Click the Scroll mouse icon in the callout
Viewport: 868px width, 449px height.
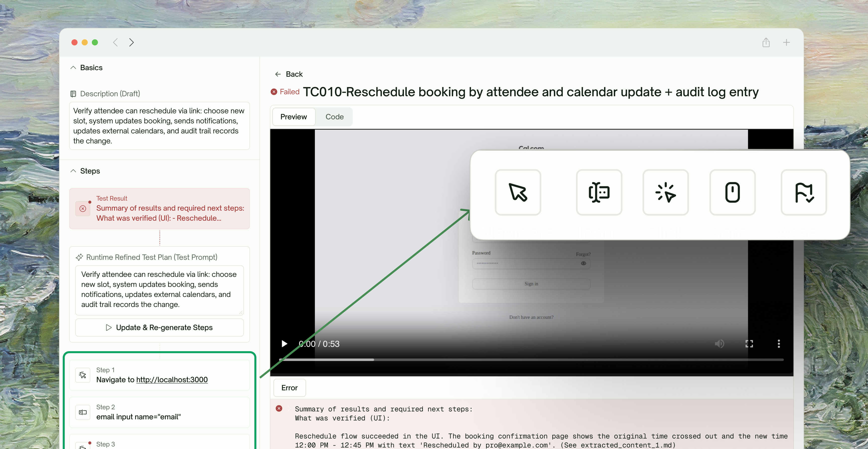coord(733,192)
